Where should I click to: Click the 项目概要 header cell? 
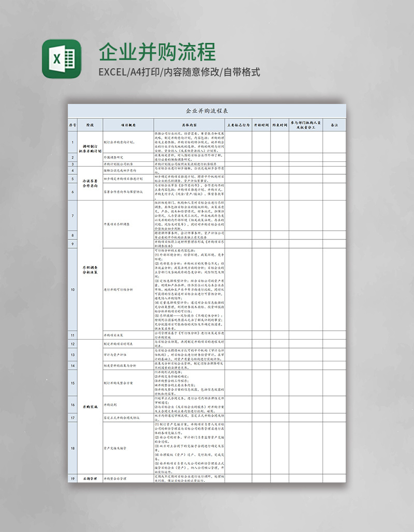point(128,125)
